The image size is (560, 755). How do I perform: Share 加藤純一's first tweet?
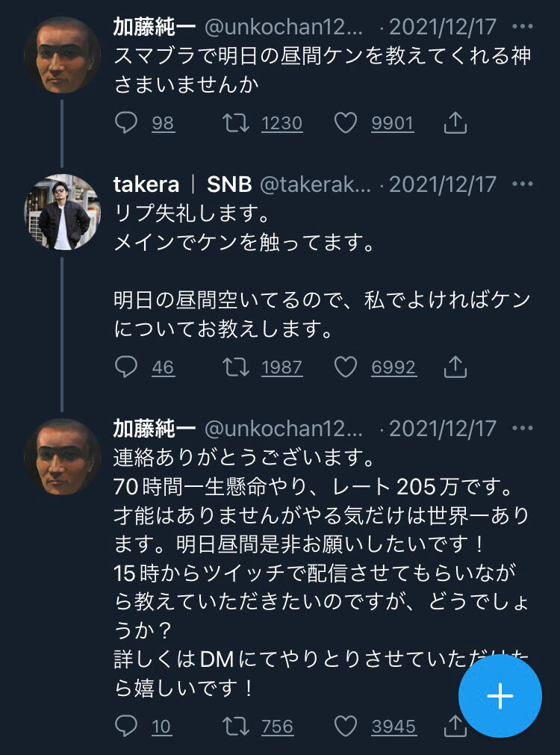[455, 122]
